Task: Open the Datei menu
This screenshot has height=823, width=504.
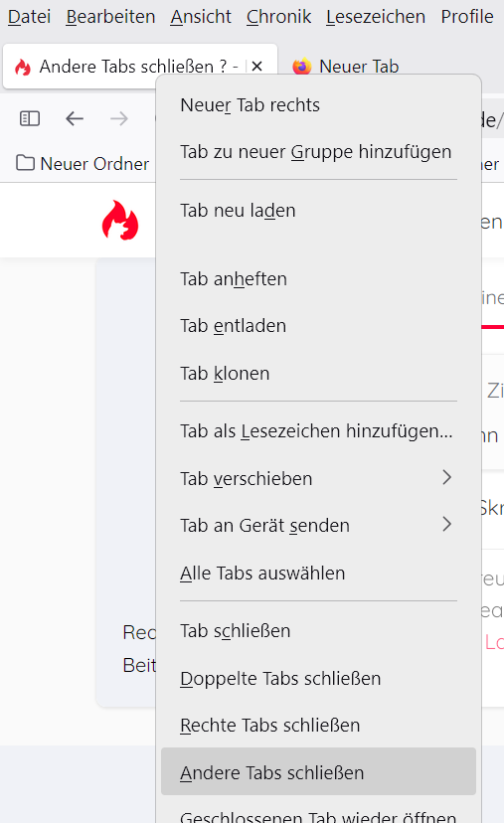Action: tap(30, 17)
